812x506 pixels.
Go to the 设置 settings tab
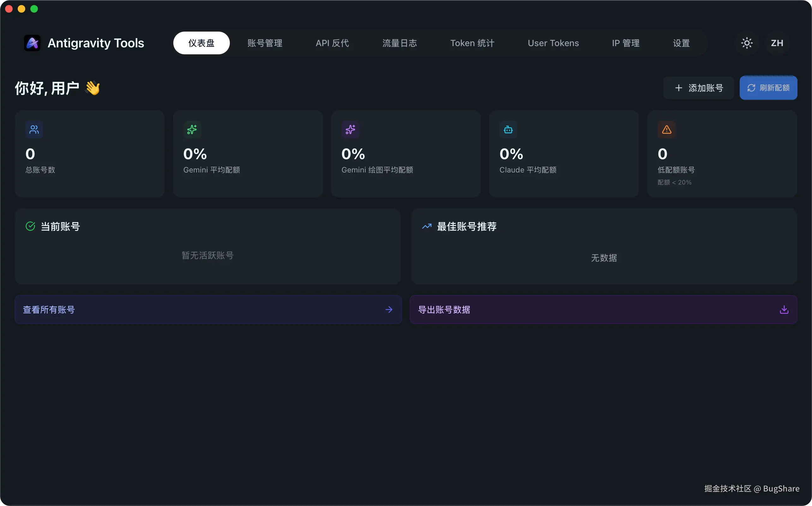tap(681, 43)
